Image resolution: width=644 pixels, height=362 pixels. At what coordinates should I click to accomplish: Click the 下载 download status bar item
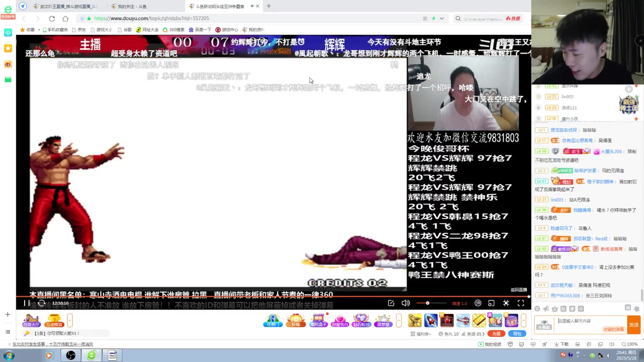(561, 344)
